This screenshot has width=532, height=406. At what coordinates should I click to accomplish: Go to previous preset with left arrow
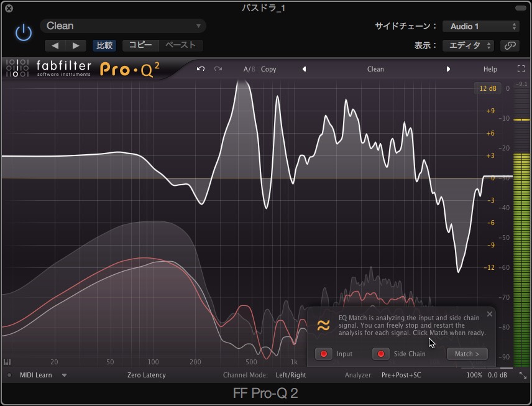[55, 45]
